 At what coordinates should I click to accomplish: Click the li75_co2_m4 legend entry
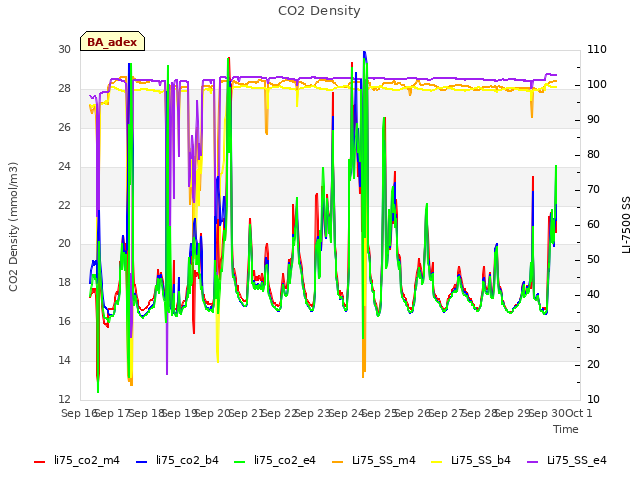[77, 461]
